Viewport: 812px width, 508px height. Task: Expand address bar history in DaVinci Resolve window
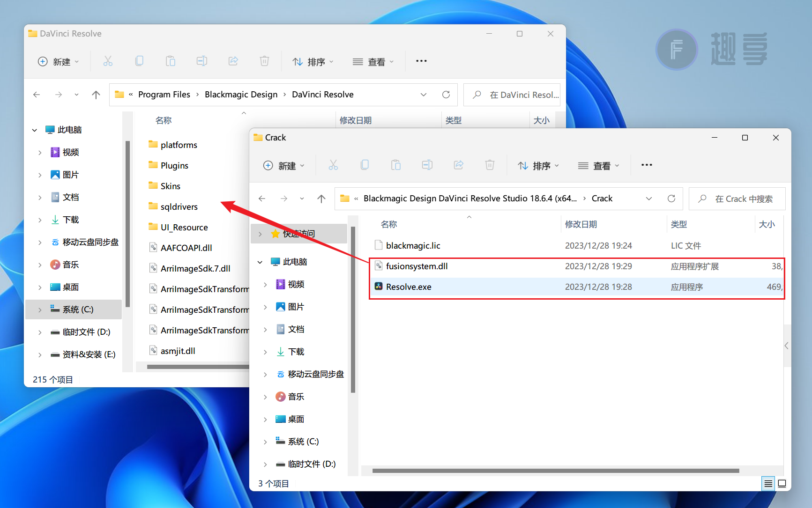point(424,95)
